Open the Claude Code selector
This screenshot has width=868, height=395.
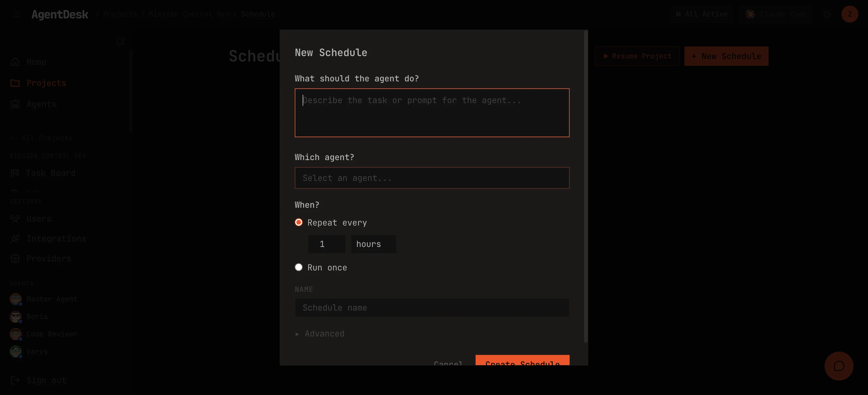click(x=776, y=14)
